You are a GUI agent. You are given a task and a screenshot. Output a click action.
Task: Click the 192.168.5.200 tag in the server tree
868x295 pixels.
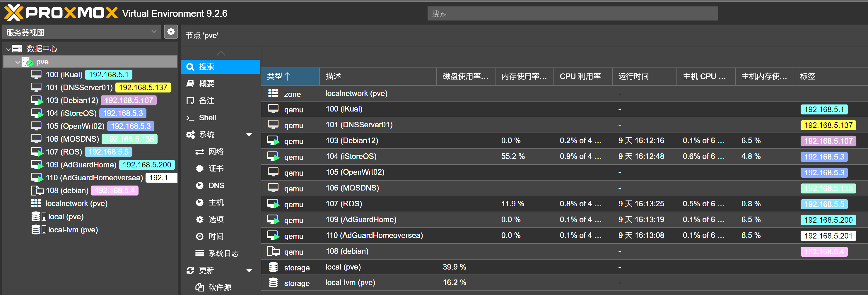(147, 165)
